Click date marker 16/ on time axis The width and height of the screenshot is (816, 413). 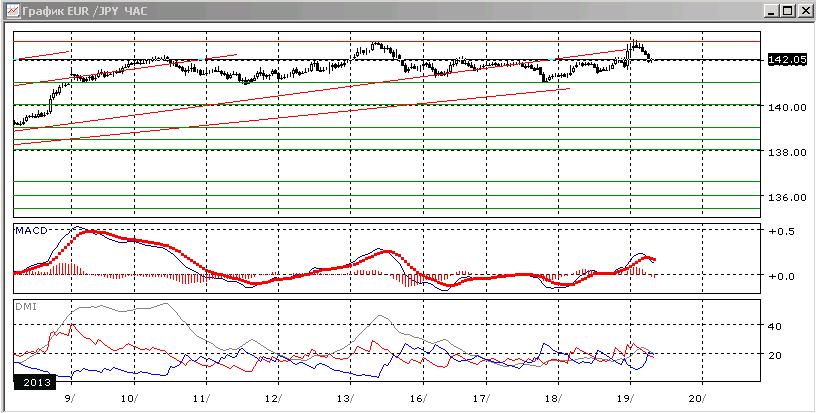pos(418,399)
